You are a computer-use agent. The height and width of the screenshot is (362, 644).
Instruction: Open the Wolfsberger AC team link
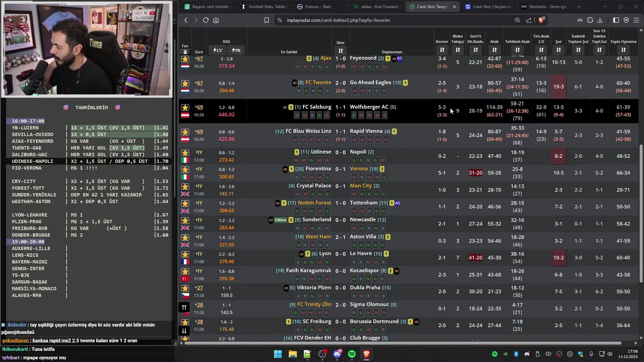(x=369, y=107)
